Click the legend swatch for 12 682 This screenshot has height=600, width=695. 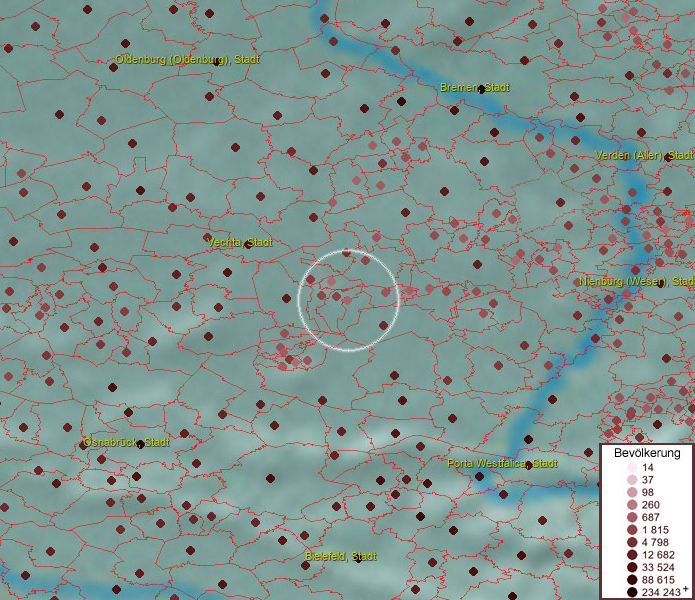pos(632,555)
